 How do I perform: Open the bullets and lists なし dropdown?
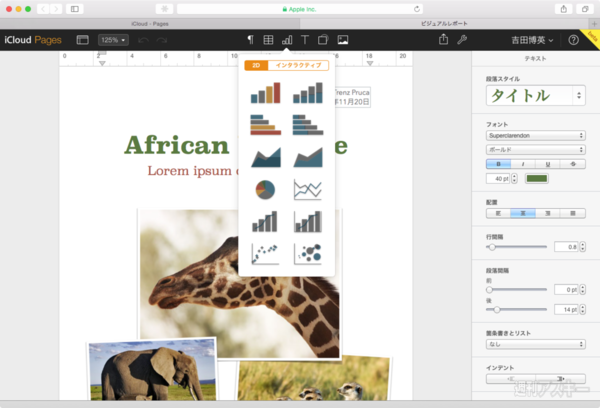point(536,344)
